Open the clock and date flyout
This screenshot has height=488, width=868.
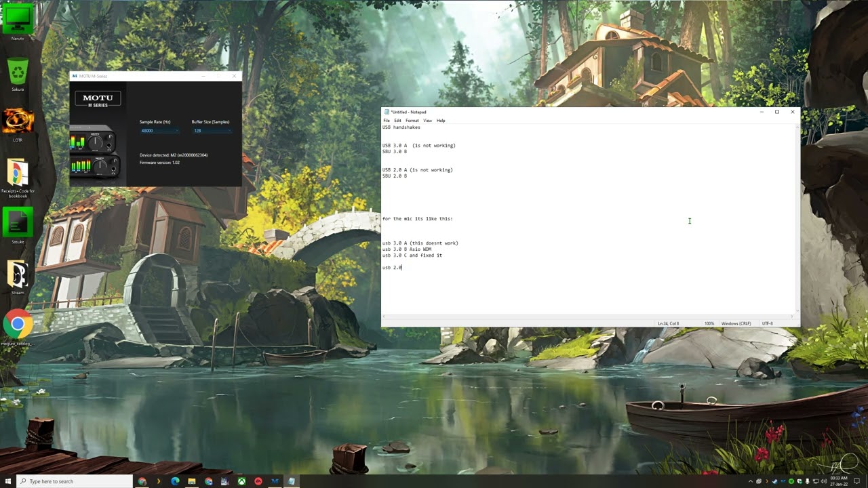click(x=839, y=481)
